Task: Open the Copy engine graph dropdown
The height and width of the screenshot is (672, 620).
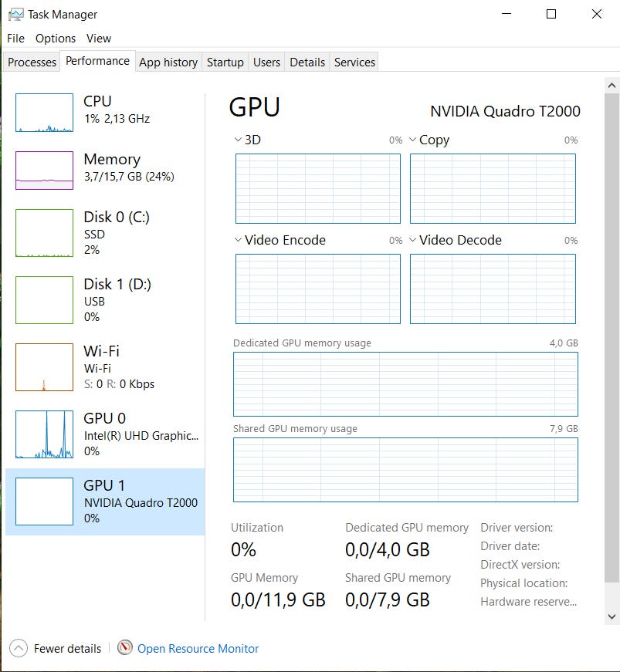Action: tap(413, 140)
